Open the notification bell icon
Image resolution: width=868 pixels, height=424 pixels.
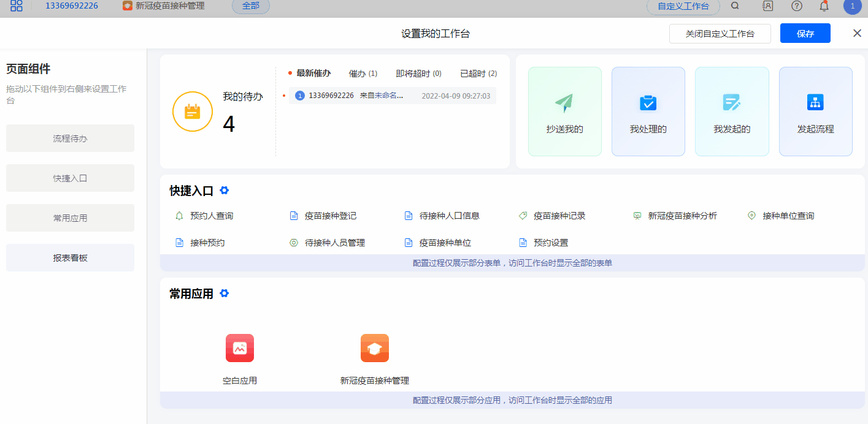824,6
